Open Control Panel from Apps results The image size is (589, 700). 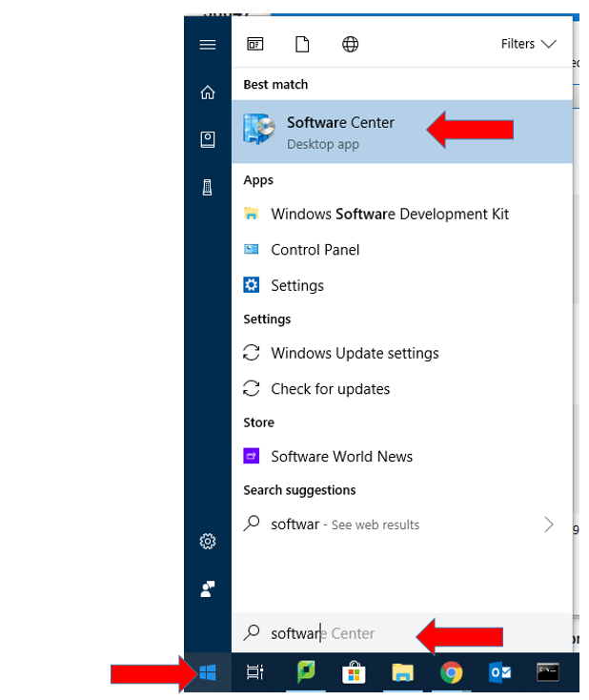[402, 250]
